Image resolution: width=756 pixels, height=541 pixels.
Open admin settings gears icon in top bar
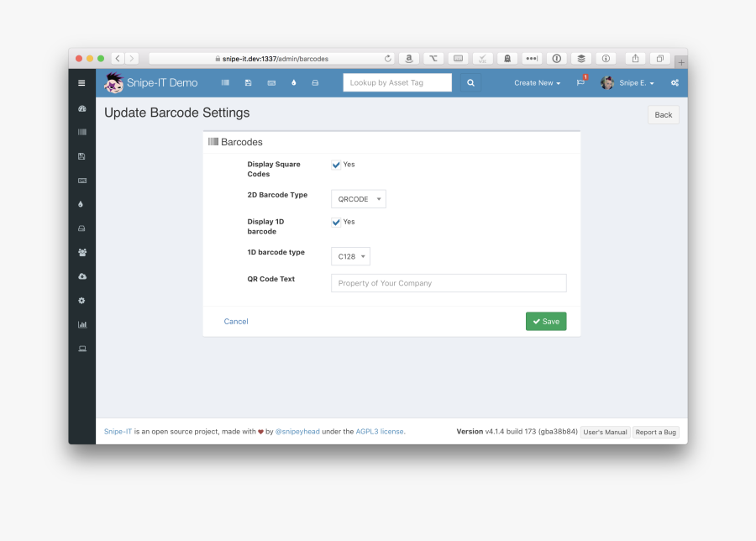pos(675,83)
